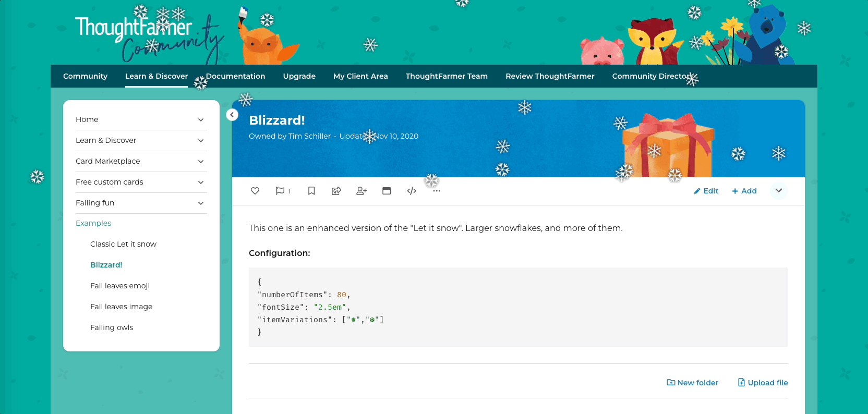
Task: Select Examples in the sidebar
Action: point(93,223)
